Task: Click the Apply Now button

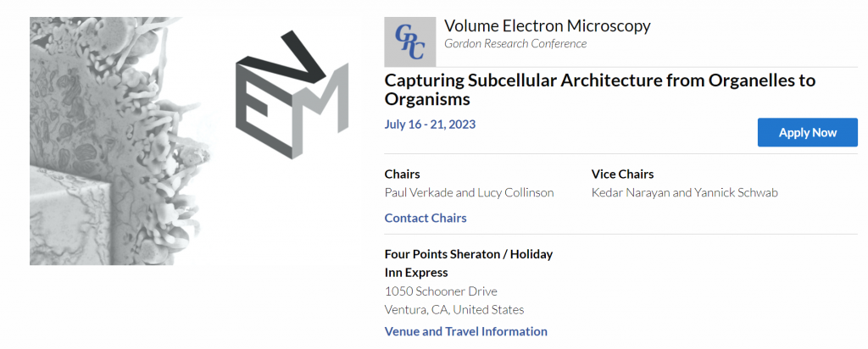Action: 807,132
